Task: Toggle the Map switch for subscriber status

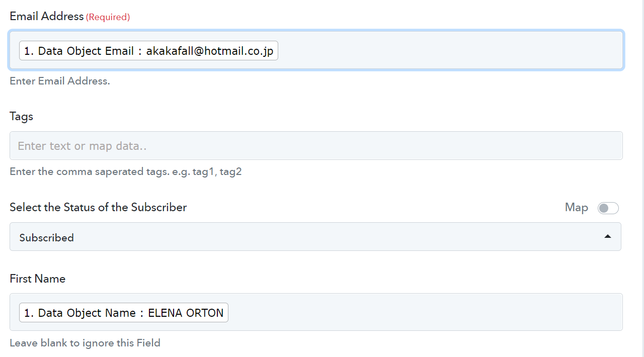Action: point(608,208)
